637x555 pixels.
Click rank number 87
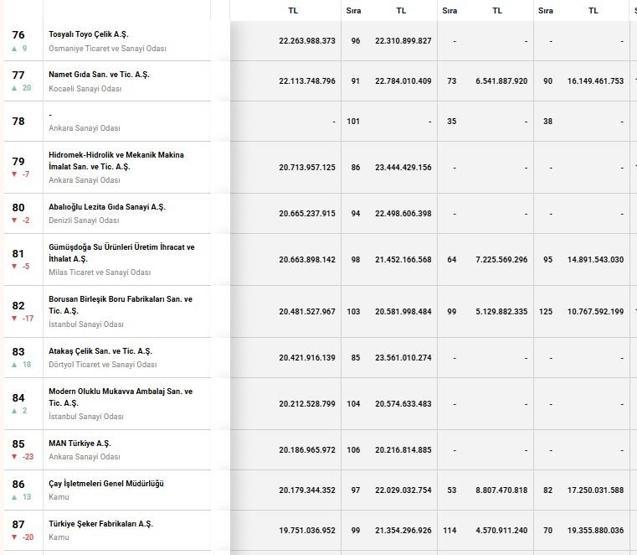pos(18,525)
